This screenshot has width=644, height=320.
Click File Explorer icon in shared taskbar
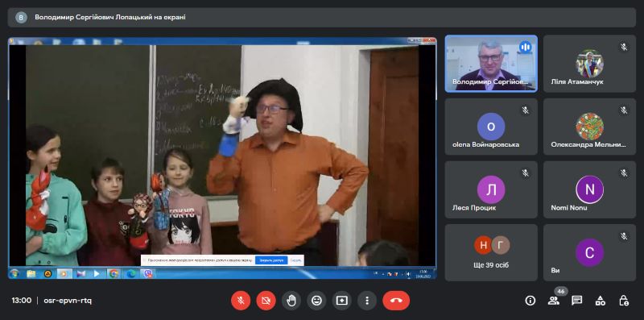31,273
